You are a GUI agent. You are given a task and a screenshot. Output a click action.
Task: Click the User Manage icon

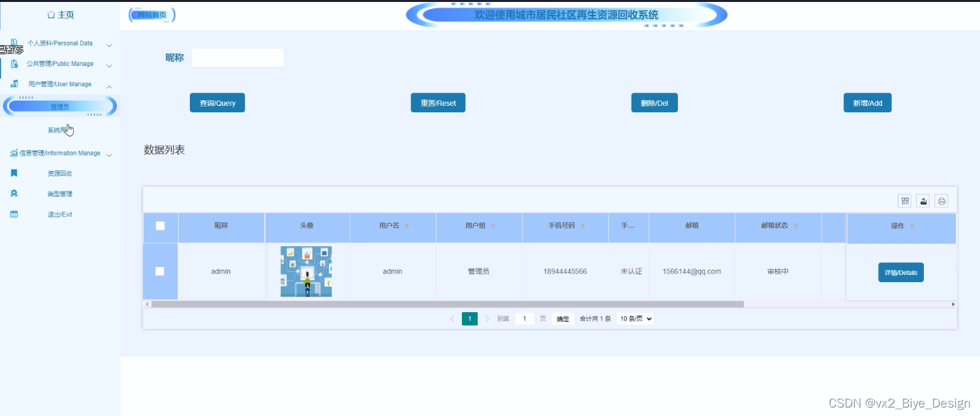point(14,84)
